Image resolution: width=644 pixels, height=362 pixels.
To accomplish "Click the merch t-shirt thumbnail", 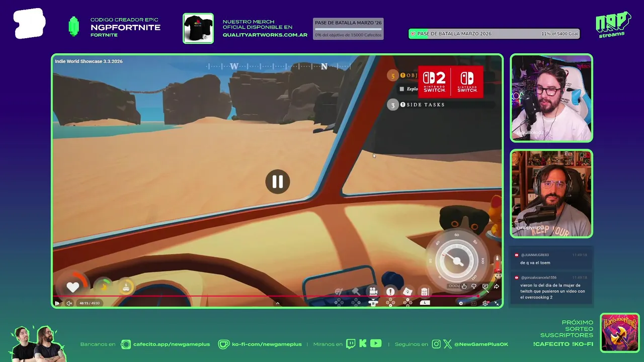I will pos(198,28).
